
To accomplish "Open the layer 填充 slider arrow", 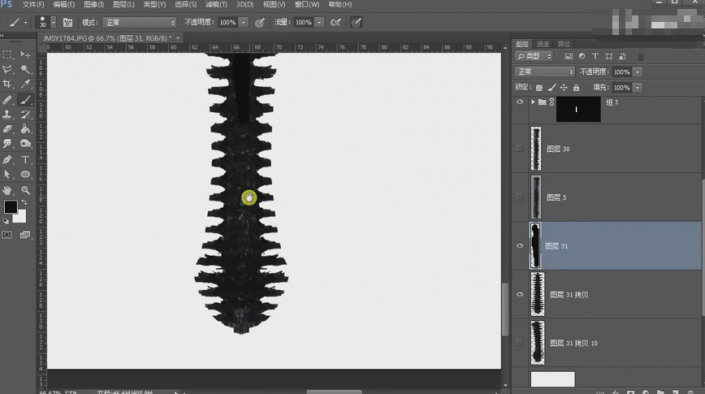I will [638, 87].
